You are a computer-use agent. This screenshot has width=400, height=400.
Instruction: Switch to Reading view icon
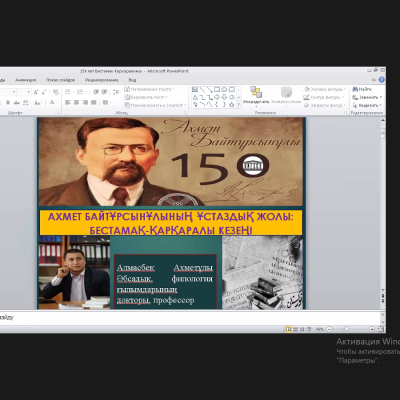tap(302, 329)
